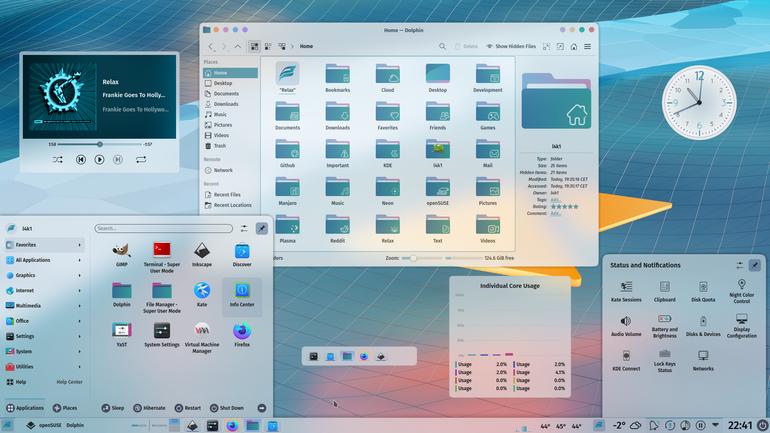The height and width of the screenshot is (433, 770).
Task: Skip to next track in music player
Action: click(x=118, y=160)
